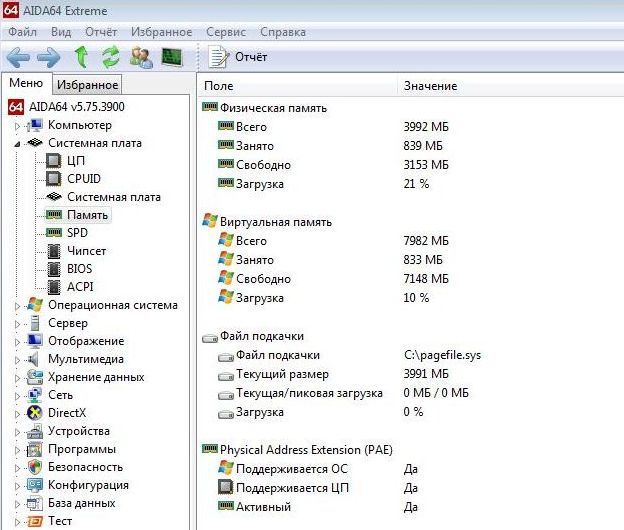Viewport: 624px width, 530px height.
Task: Select the Текущий размер row
Action: coord(282,374)
